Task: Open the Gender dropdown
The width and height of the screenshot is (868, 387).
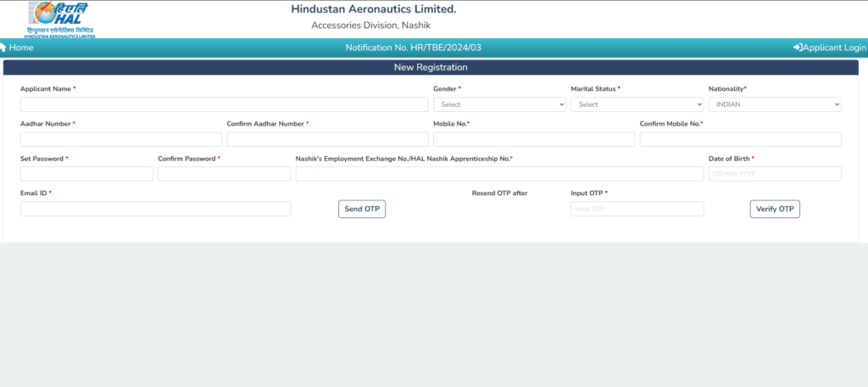Action: 499,104
